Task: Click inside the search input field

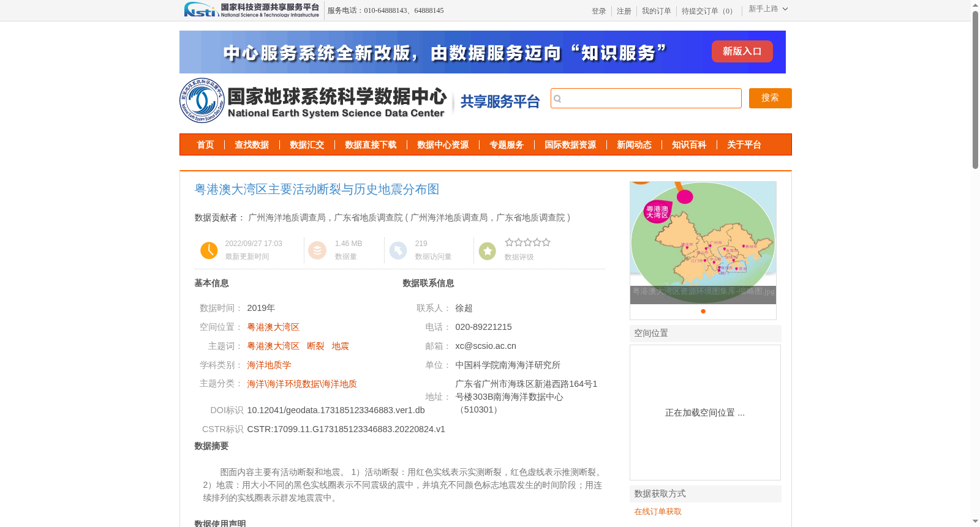Action: click(x=646, y=99)
